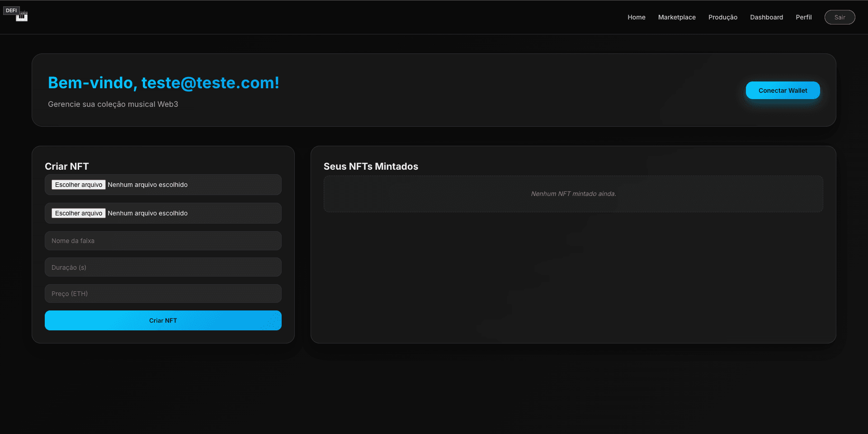
Task: Click the first Nenhum arquivo escolhido label
Action: (x=147, y=185)
